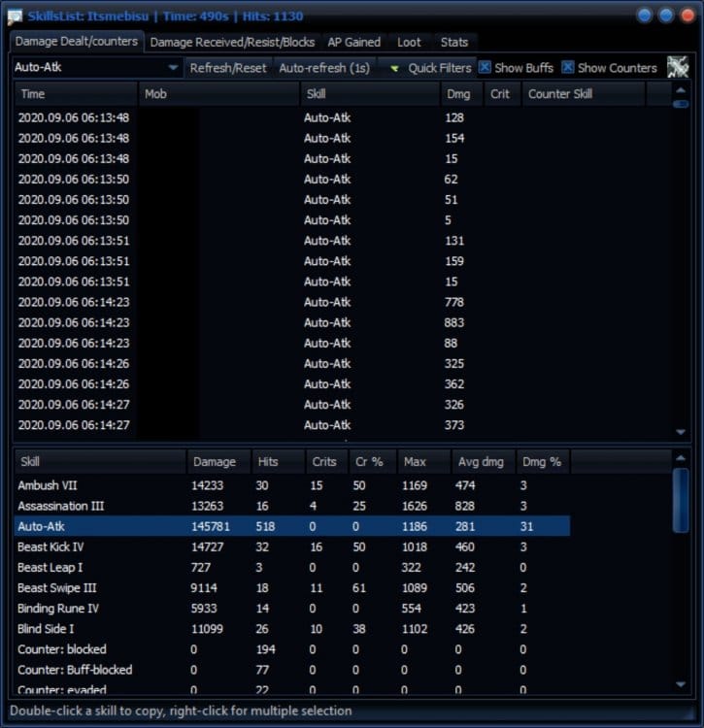Sort skills by the Damage column header
This screenshot has width=704, height=728.
click(x=218, y=462)
